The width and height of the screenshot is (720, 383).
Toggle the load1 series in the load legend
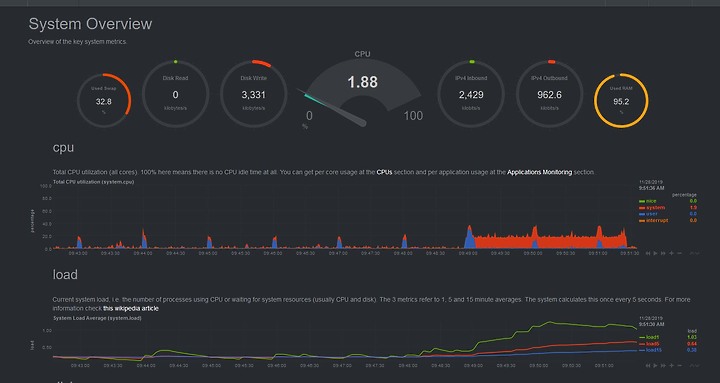click(649, 338)
